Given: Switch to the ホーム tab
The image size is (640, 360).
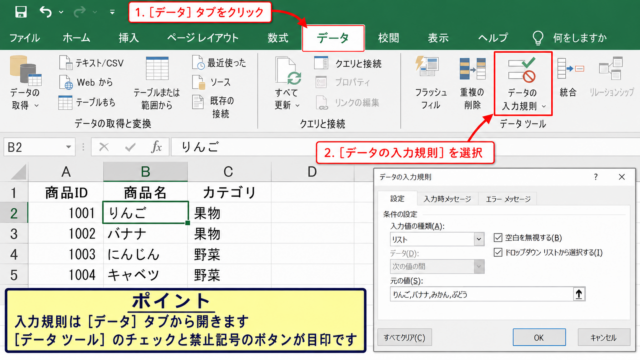Looking at the screenshot, I should (76, 38).
